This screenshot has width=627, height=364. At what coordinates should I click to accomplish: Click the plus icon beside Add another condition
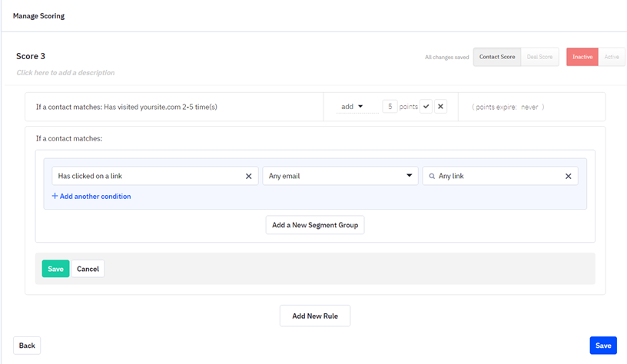55,197
